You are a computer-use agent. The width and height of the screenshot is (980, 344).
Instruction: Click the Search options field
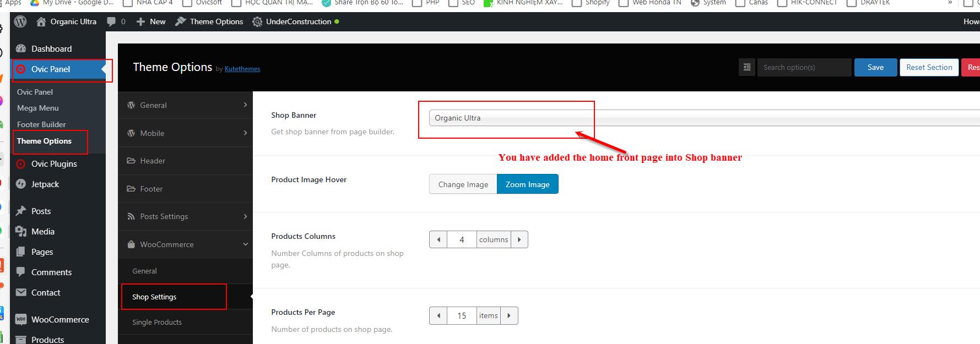click(x=804, y=67)
